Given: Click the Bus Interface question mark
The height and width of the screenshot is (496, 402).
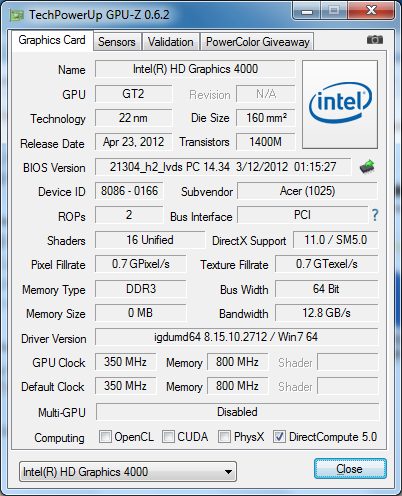Looking at the screenshot, I should point(375,215).
